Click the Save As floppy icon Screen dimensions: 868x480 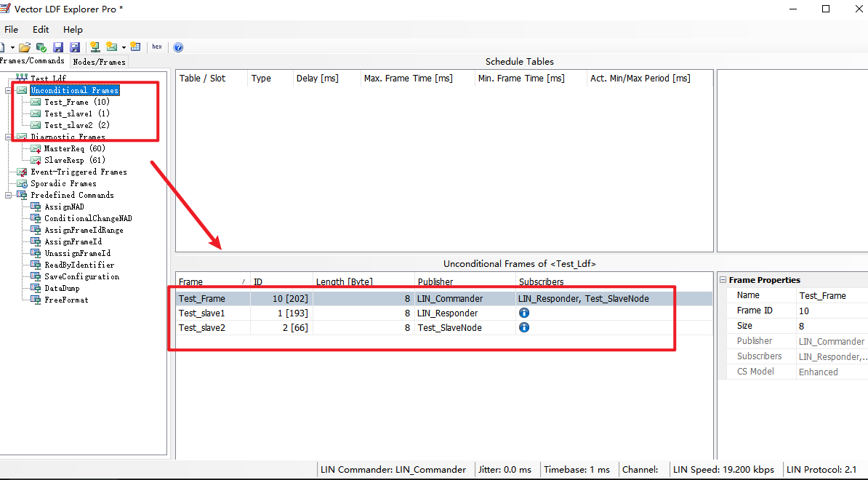coord(75,47)
